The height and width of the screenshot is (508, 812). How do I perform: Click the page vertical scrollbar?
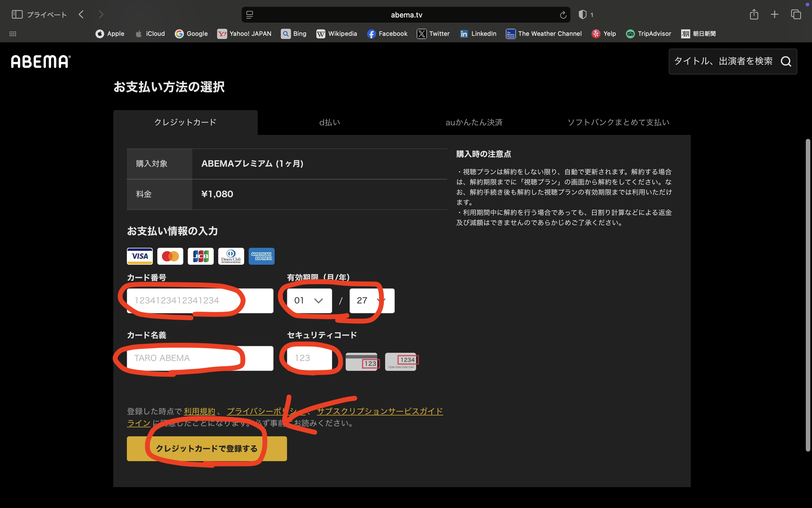(808, 295)
